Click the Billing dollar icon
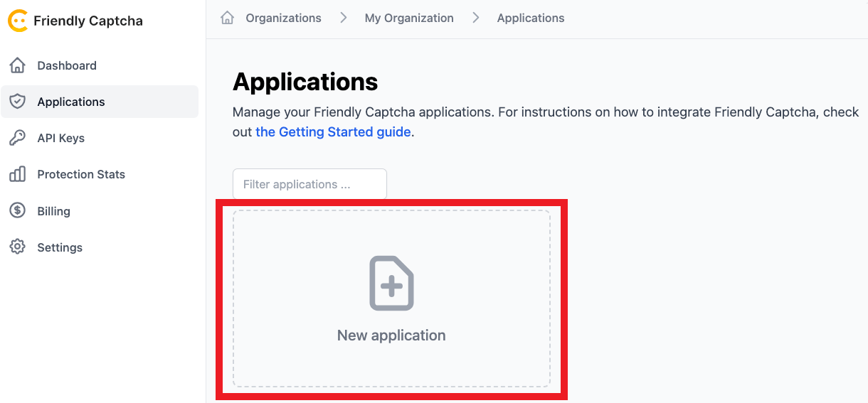Viewport: 868px width, 403px height. tap(17, 211)
